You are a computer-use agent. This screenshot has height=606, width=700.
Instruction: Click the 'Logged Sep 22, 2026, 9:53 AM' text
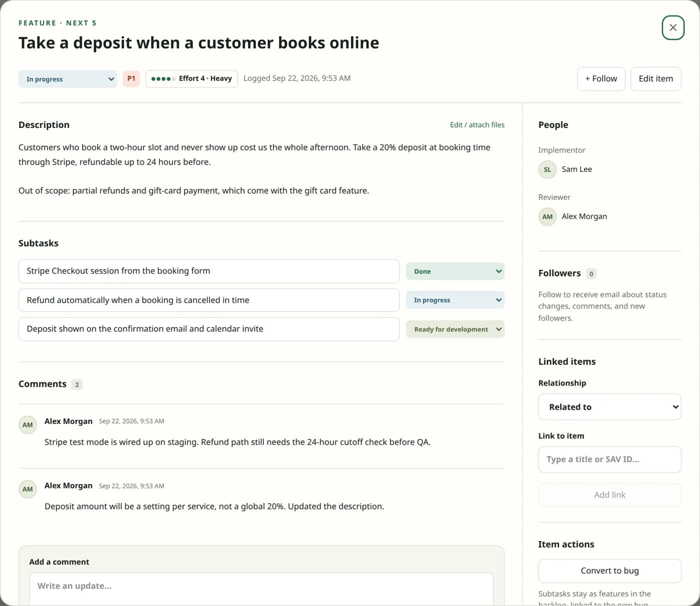pos(297,78)
